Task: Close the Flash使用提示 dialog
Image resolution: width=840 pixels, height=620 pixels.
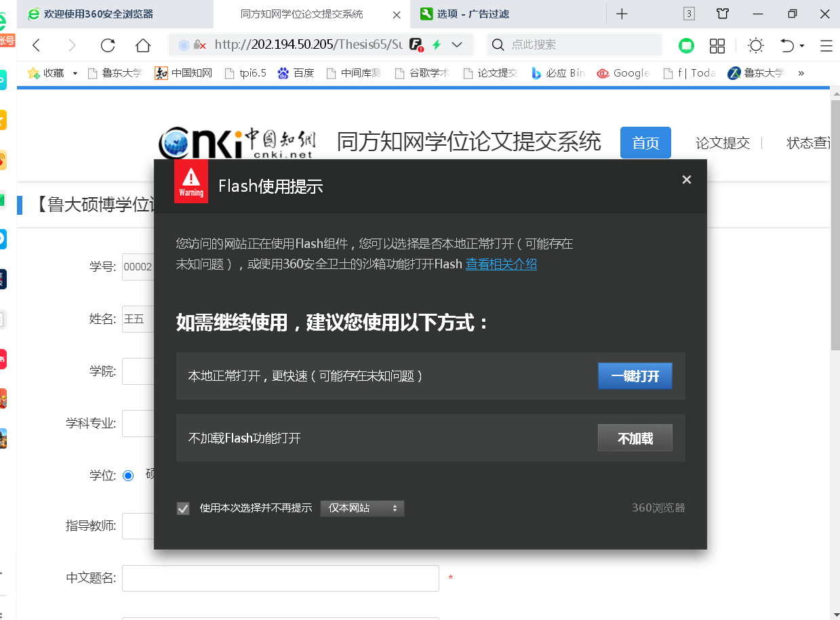Action: 687,180
